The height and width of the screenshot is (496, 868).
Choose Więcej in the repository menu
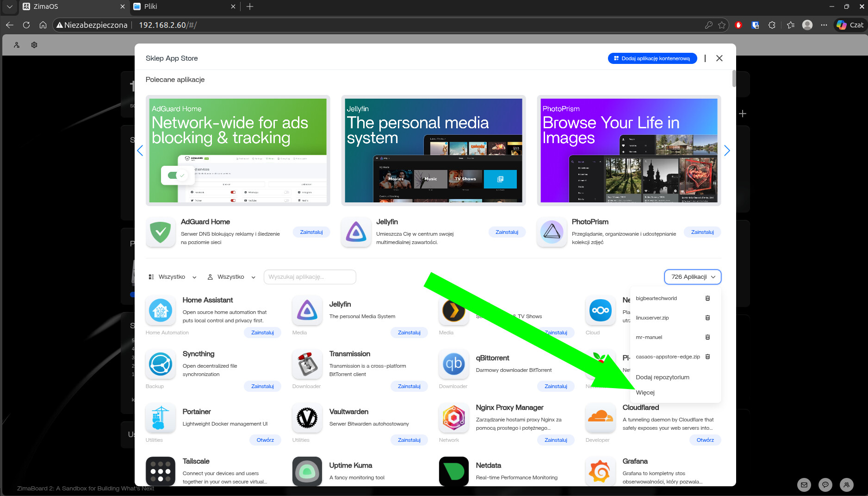(645, 393)
